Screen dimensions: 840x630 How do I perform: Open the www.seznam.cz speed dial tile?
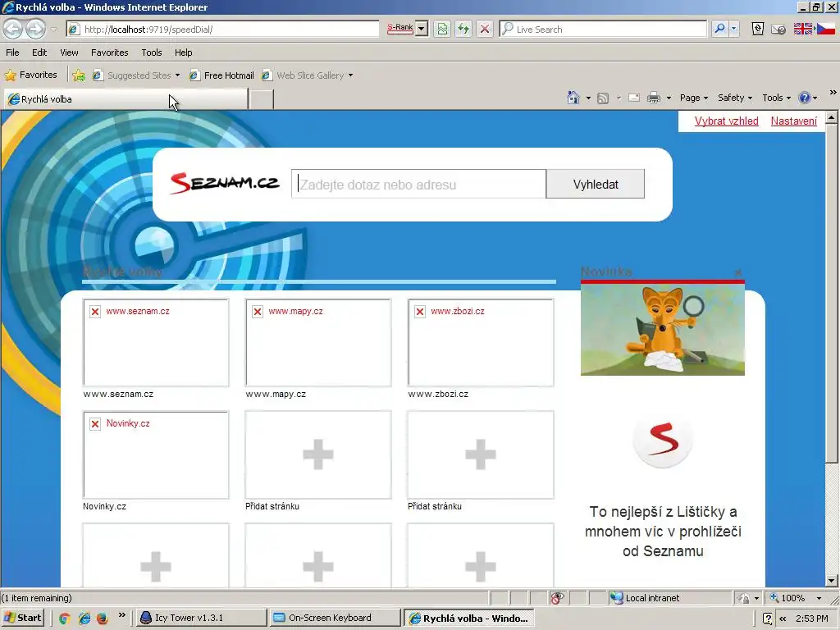156,342
